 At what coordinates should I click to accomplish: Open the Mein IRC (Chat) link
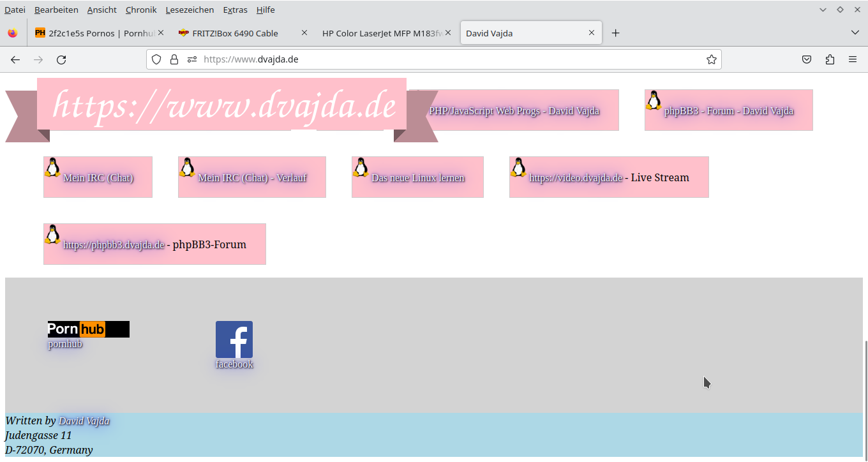point(98,178)
